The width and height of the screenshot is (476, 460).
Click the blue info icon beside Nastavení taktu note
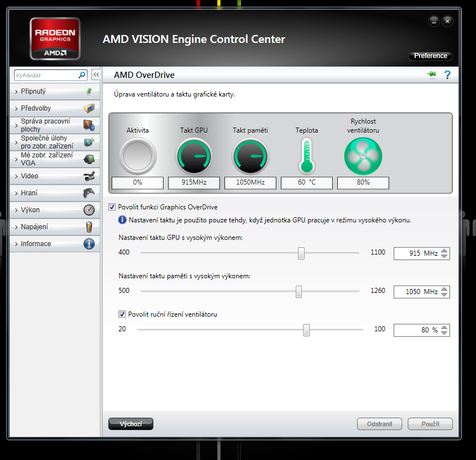122,220
